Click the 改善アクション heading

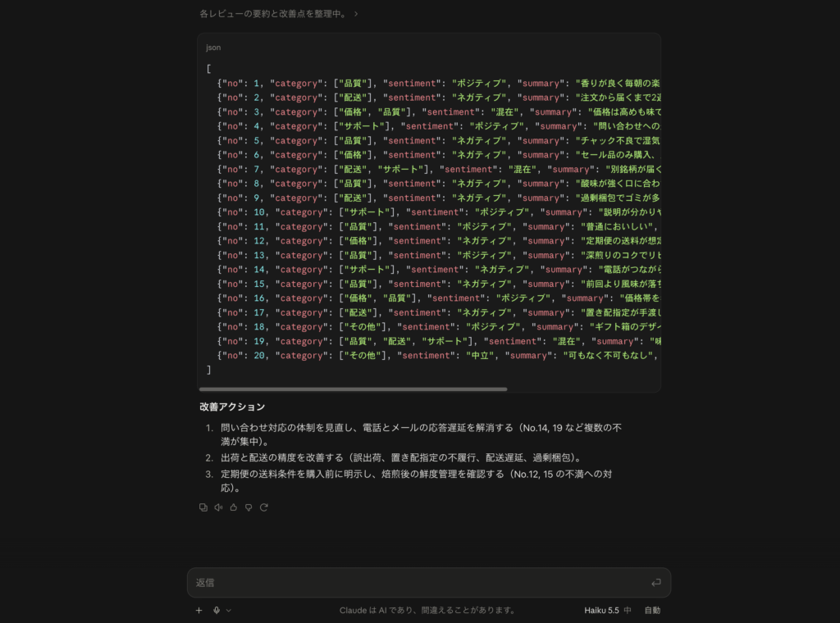pyautogui.click(x=232, y=407)
